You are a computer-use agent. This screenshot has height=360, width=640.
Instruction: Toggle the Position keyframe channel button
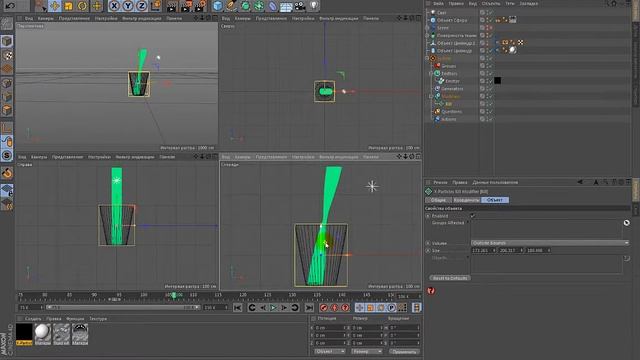(x=360, y=308)
